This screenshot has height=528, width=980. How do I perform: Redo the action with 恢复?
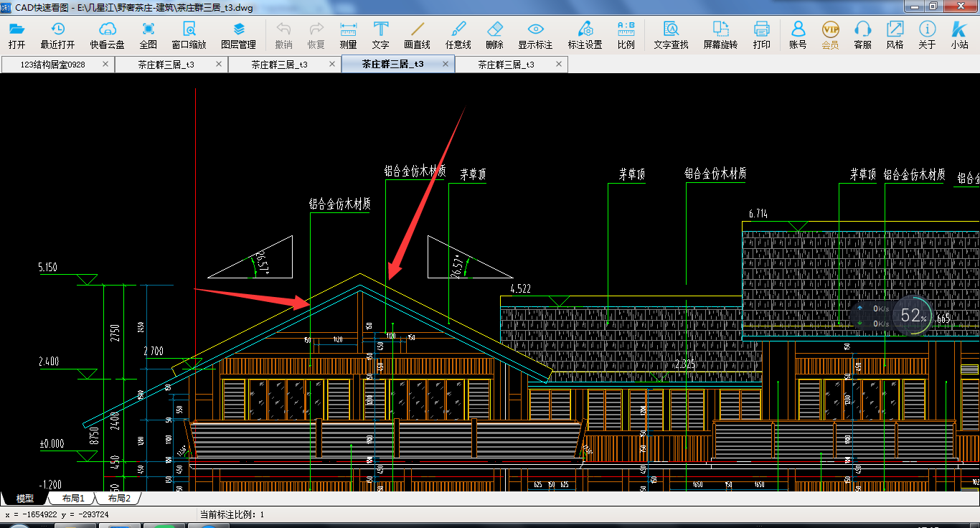(316, 35)
